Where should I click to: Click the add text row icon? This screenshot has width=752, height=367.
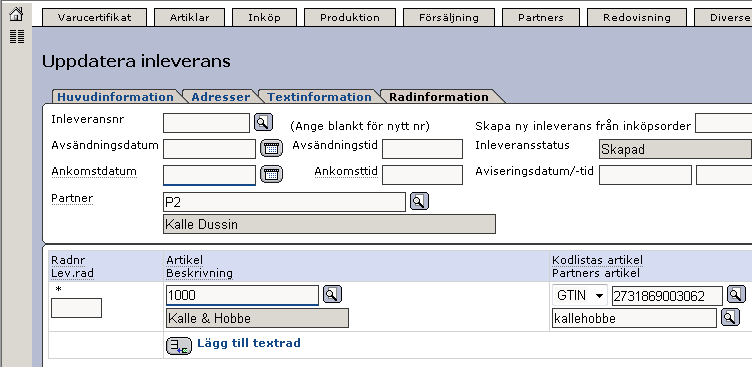point(179,345)
